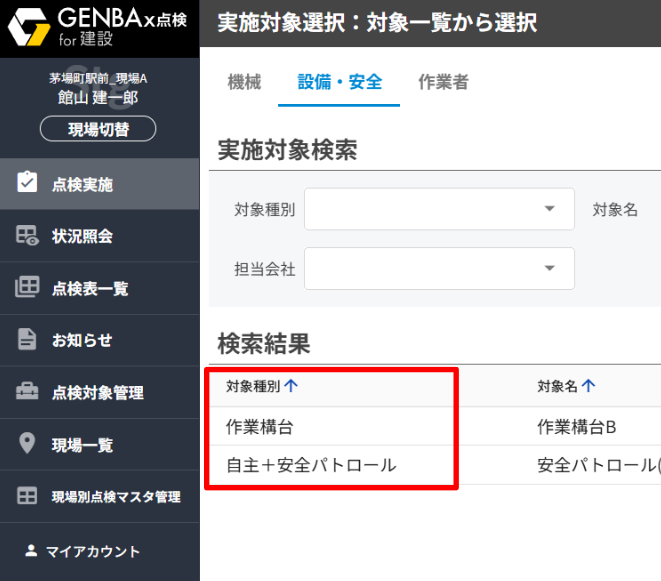Click the 現場別点検マスタ管理 grid icon
Viewport: 661px width, 581px height.
pos(27,496)
